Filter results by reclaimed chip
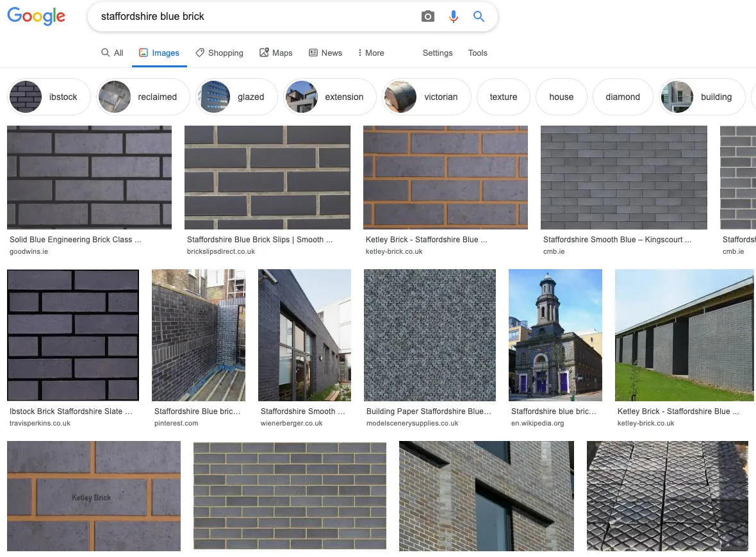756x557 pixels. [x=143, y=97]
